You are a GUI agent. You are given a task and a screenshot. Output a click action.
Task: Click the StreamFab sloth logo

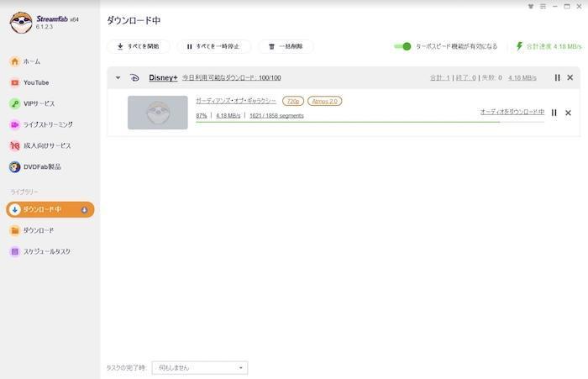[x=21, y=23]
